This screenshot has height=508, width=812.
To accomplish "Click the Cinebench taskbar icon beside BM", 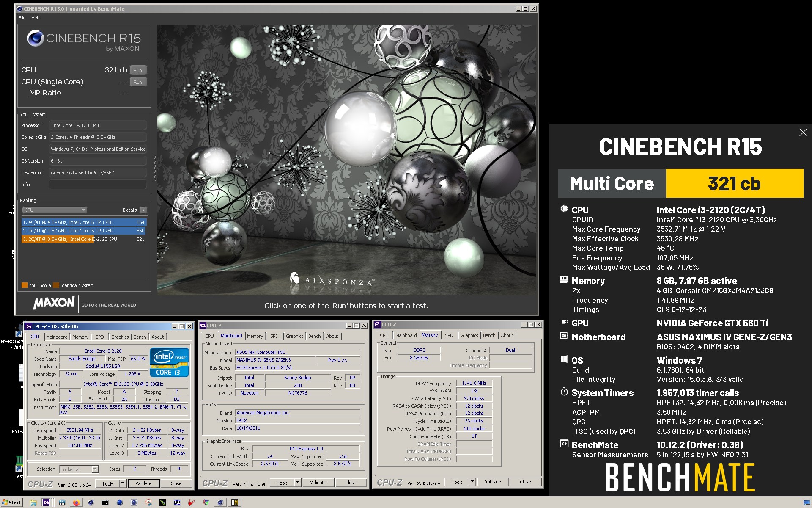I will coord(220,502).
